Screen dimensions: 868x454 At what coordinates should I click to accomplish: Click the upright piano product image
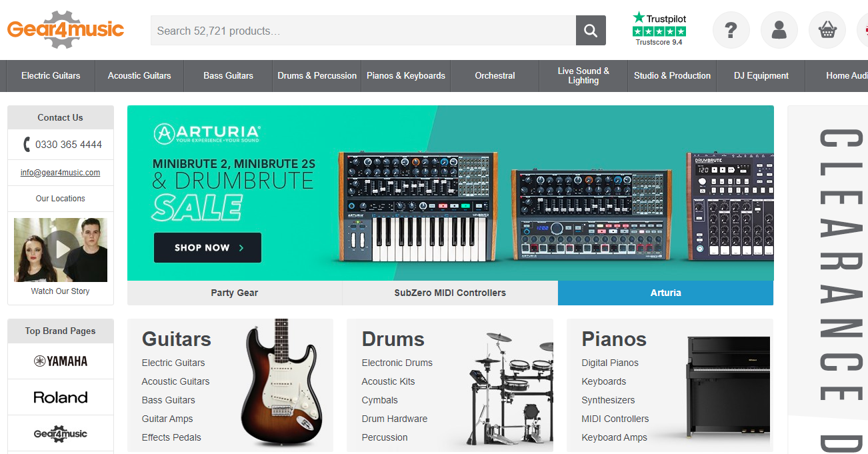[729, 387]
